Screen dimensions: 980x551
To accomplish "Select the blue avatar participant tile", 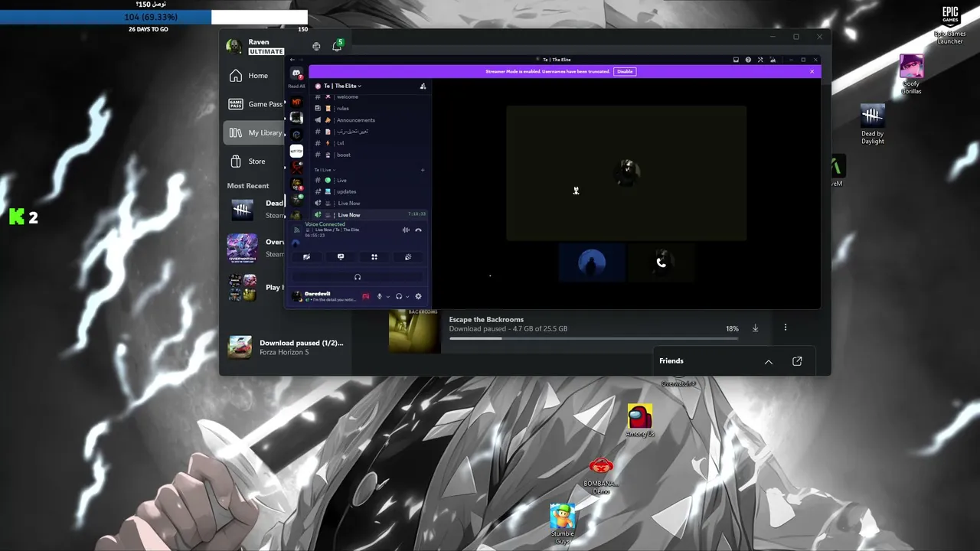I will (x=591, y=262).
